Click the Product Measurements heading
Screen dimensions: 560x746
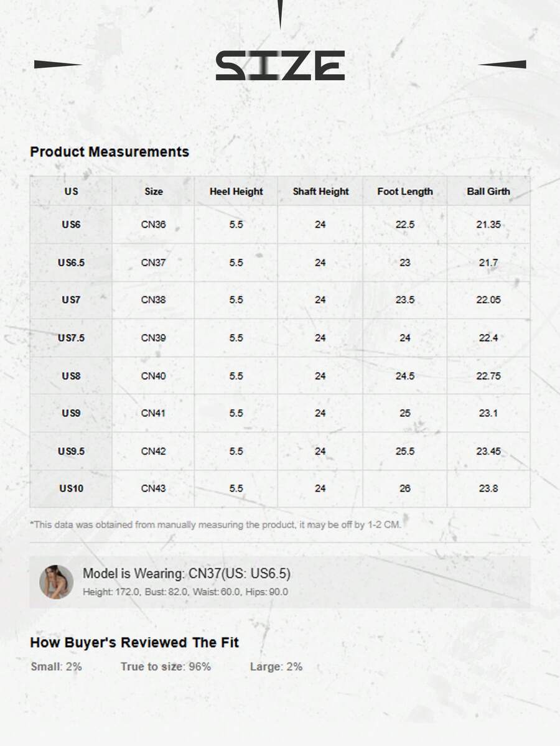[x=110, y=151]
